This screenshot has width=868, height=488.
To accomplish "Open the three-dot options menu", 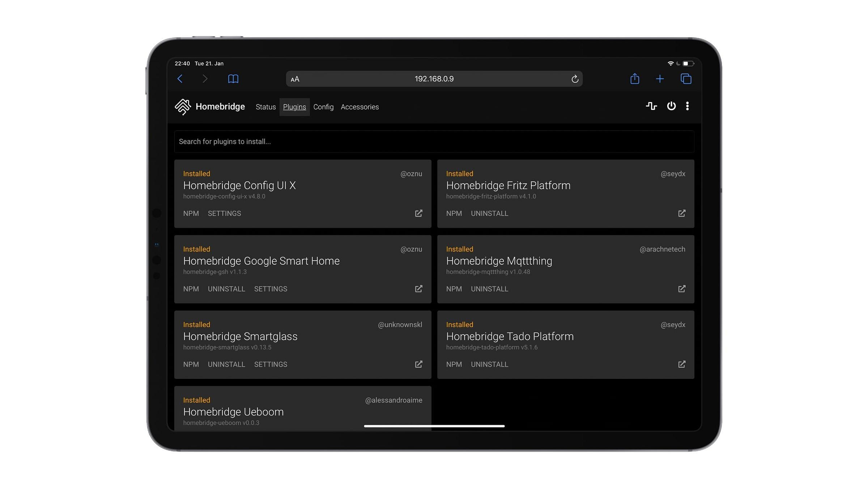I will [688, 106].
